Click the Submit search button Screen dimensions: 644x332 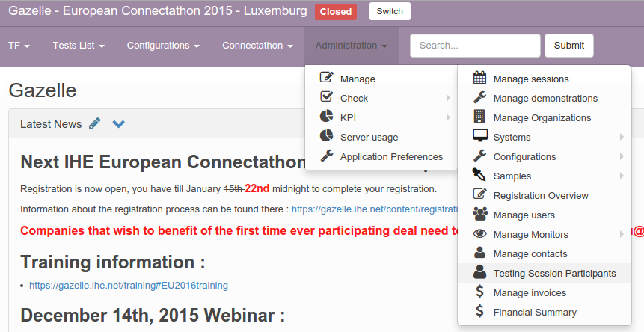(x=568, y=46)
